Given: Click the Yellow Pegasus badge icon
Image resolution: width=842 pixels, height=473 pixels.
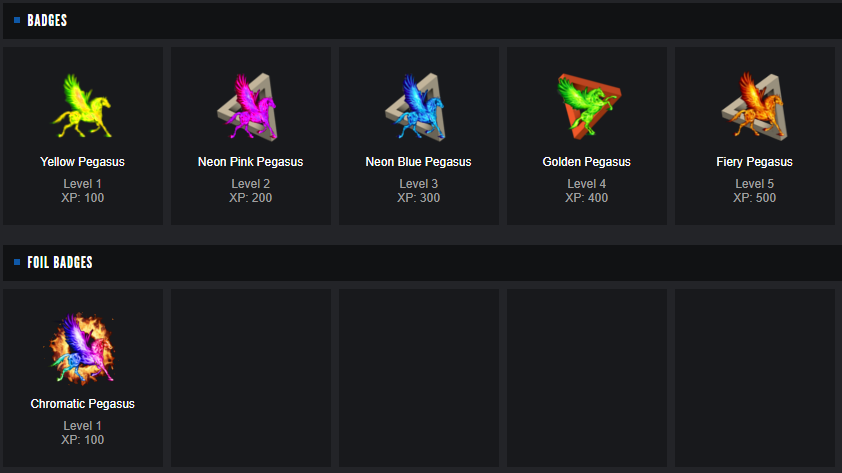Looking at the screenshot, I should point(82,106).
